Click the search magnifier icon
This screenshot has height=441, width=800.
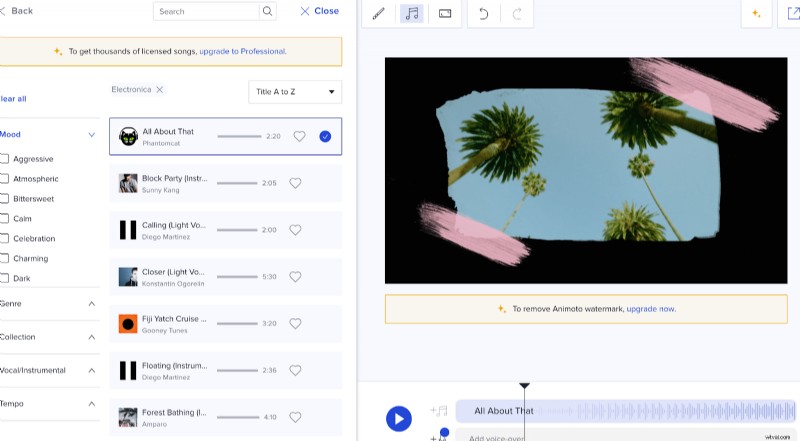pos(267,11)
